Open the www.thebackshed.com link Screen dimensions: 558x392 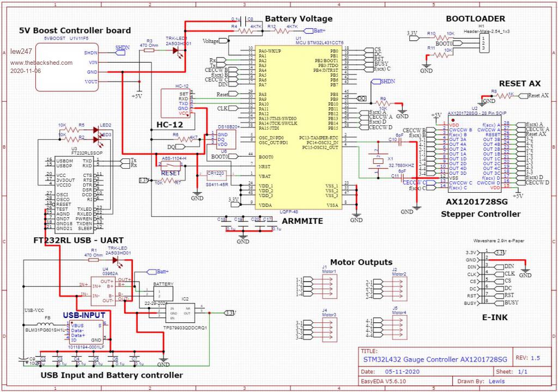tap(41, 63)
